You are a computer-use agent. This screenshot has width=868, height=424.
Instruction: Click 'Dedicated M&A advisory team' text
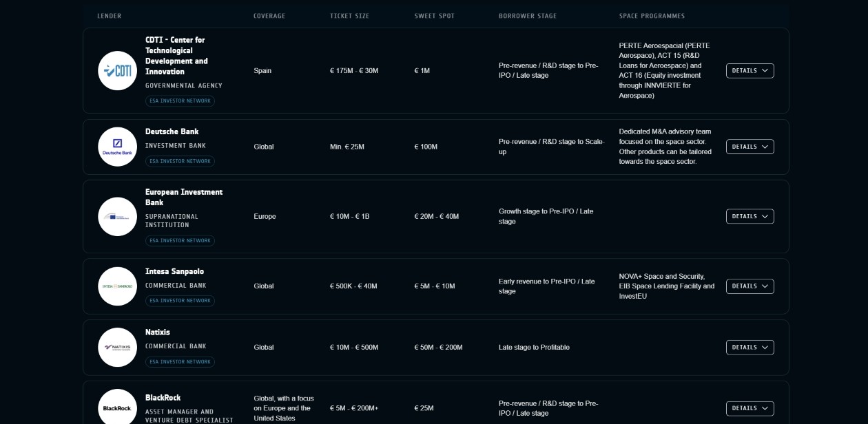(665, 147)
